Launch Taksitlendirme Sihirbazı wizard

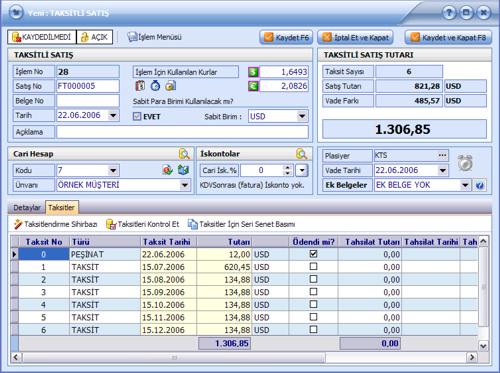(56, 224)
